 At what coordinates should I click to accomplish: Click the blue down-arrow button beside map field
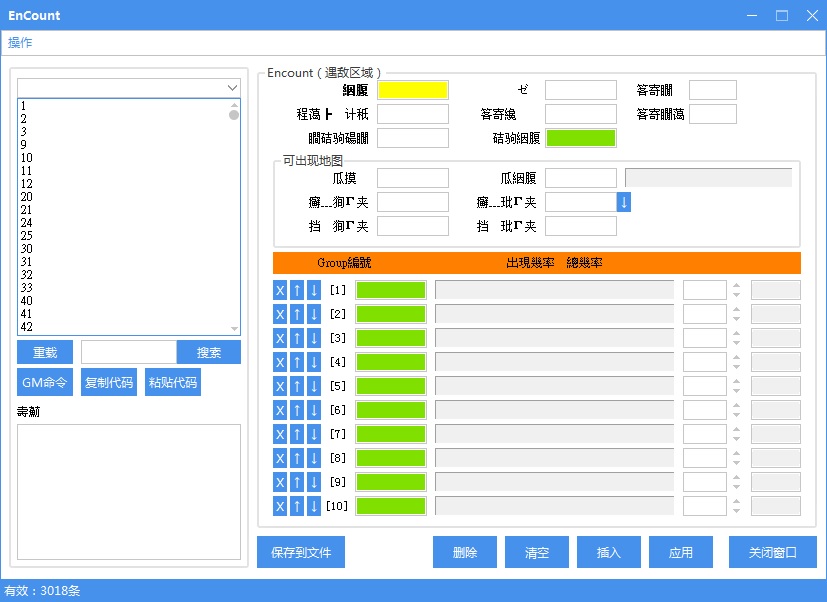coord(623,202)
